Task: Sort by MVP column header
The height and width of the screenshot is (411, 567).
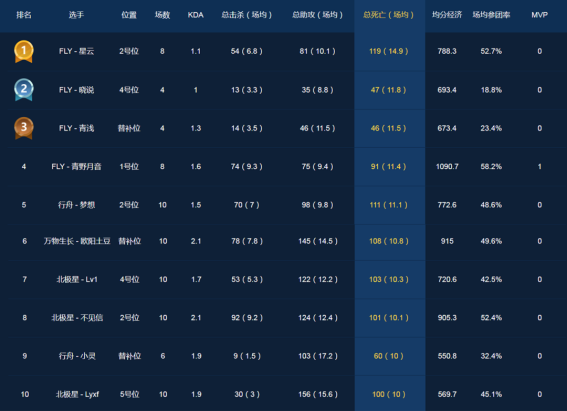Action: [540, 15]
